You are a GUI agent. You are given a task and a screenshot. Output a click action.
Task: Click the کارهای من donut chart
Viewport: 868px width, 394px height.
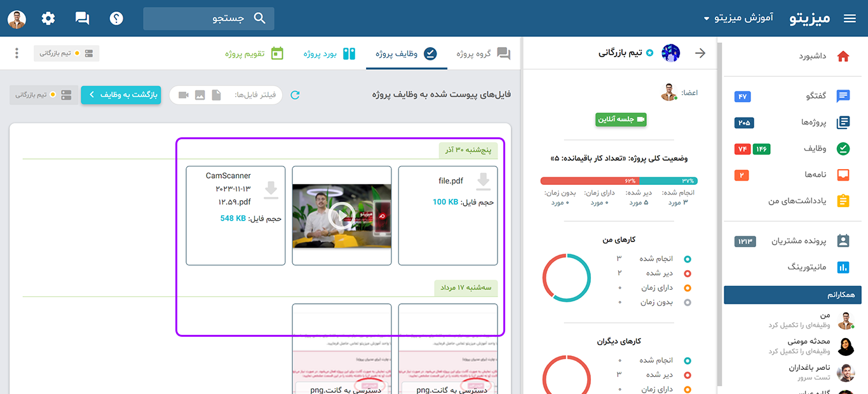click(x=567, y=278)
